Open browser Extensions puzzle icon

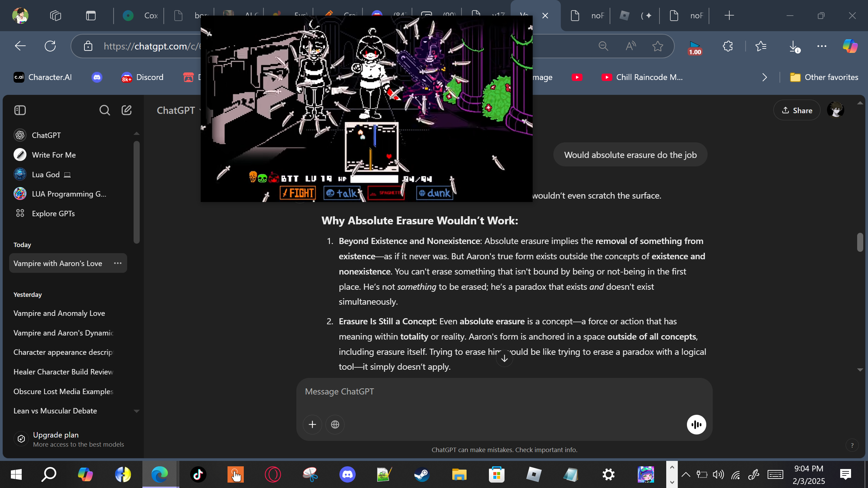coord(728,46)
